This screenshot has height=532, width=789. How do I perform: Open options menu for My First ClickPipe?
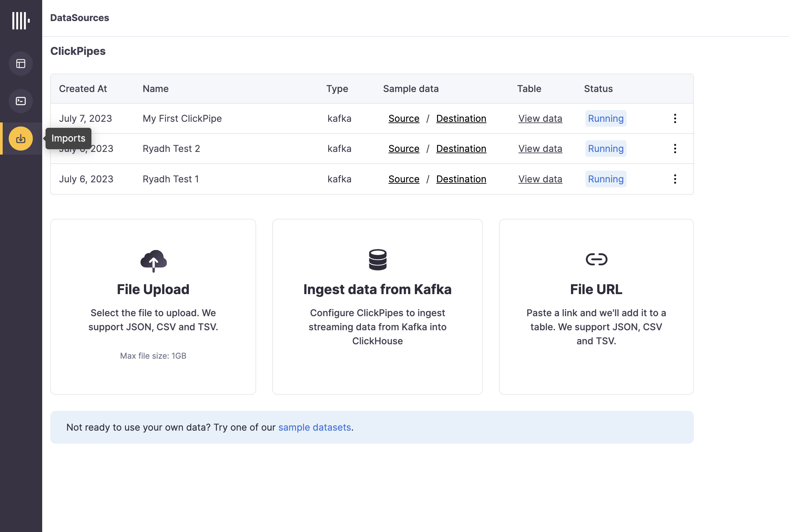coord(675,118)
